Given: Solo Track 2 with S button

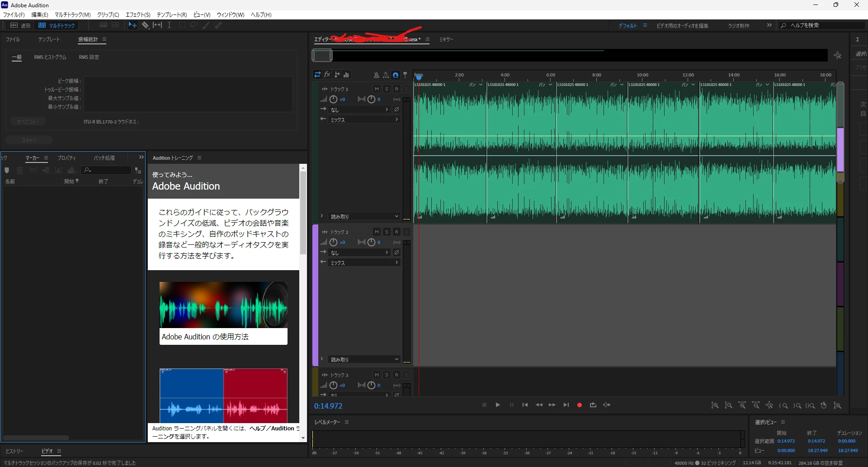Looking at the screenshot, I should point(387,232).
